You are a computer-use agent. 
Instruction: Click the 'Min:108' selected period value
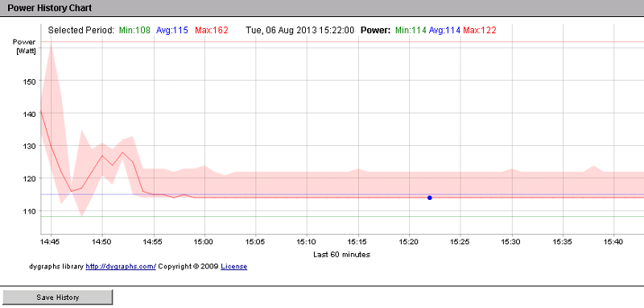point(134,30)
